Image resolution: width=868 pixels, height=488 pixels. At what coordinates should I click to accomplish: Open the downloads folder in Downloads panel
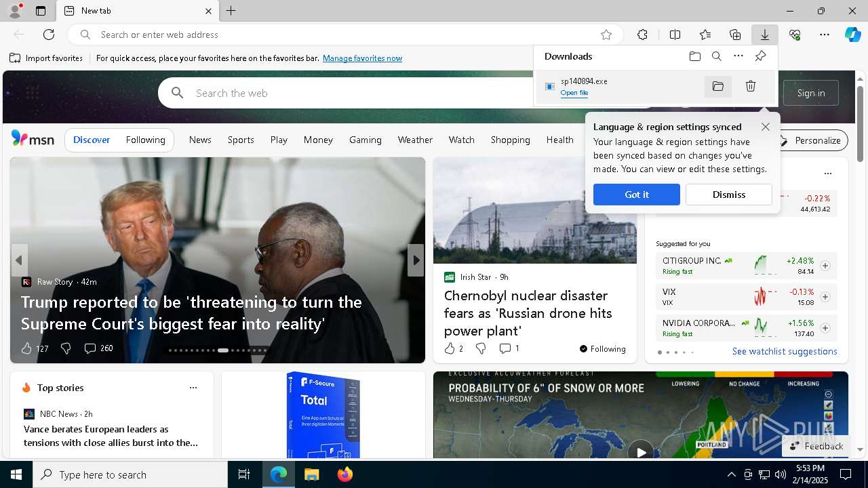coord(694,56)
